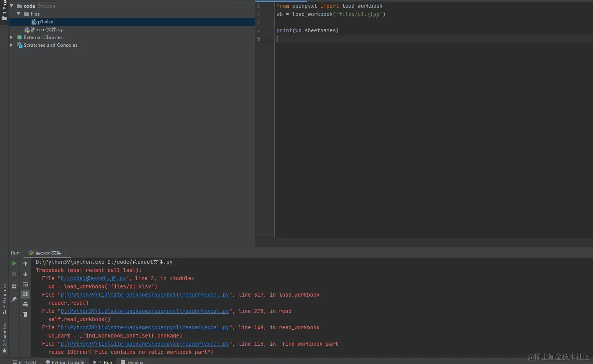
Task: Click 'reader.read()' in console output
Action: 69,303
